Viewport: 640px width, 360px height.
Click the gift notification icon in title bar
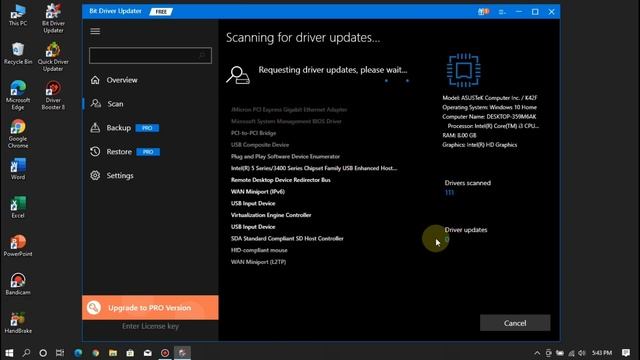click(x=483, y=12)
